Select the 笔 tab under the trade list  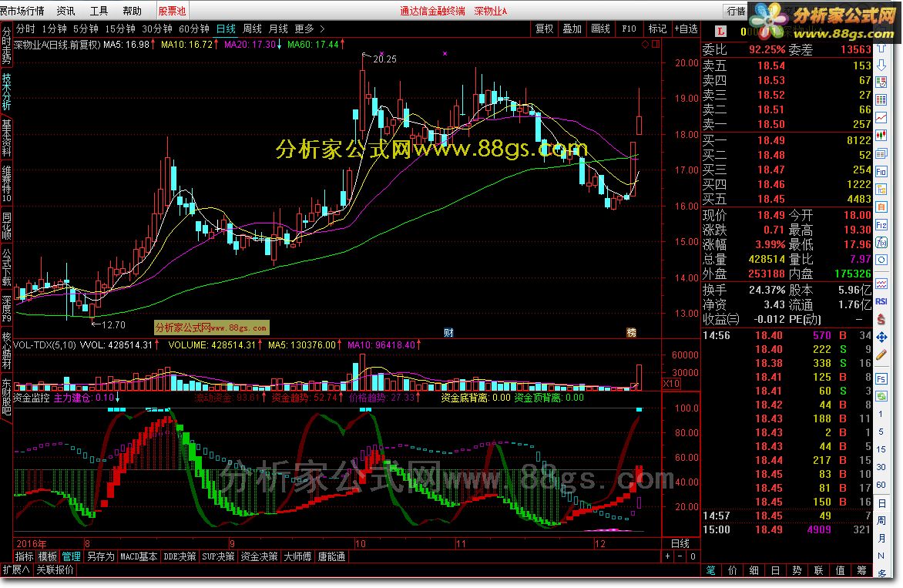point(711,571)
